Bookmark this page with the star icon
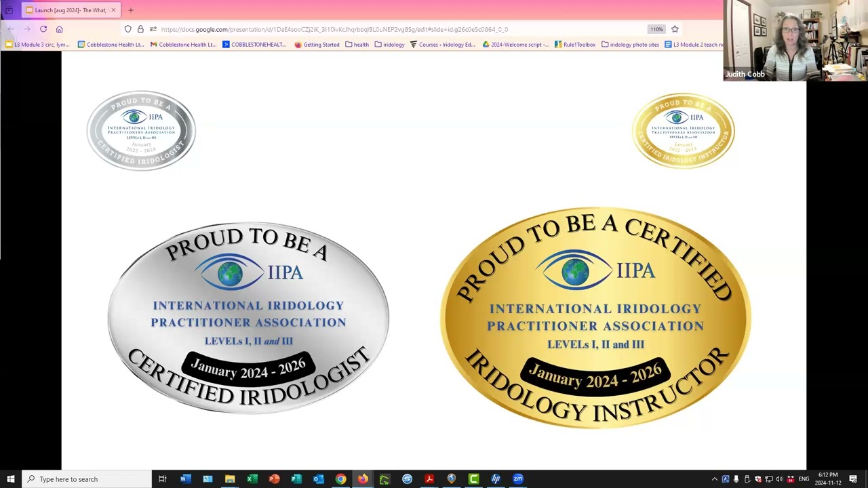This screenshot has height=488, width=868. (x=675, y=29)
